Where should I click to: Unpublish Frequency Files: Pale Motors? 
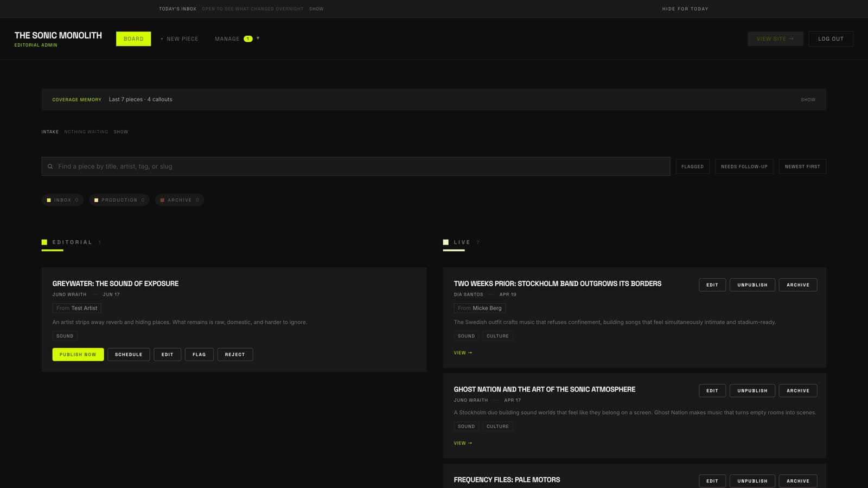752,481
